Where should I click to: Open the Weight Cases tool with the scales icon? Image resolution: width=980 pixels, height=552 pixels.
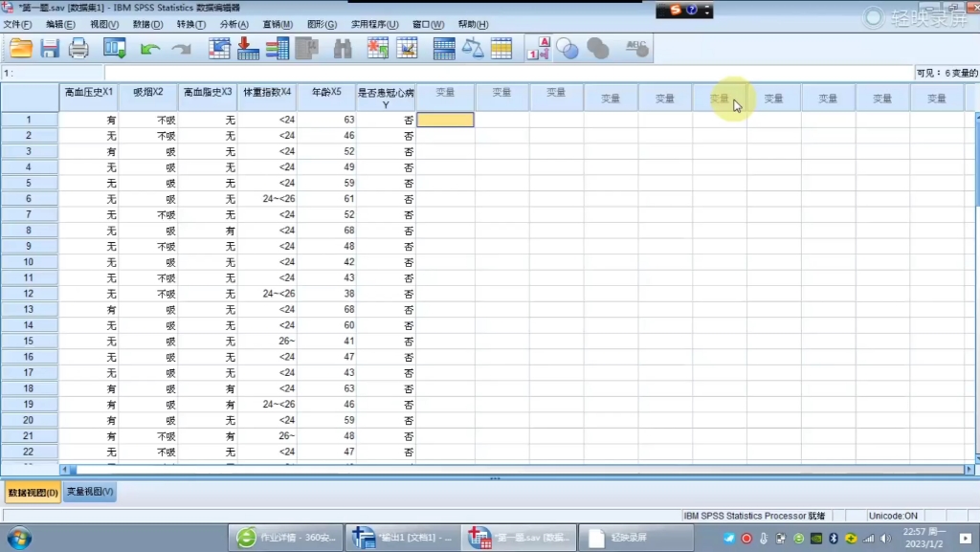(473, 48)
